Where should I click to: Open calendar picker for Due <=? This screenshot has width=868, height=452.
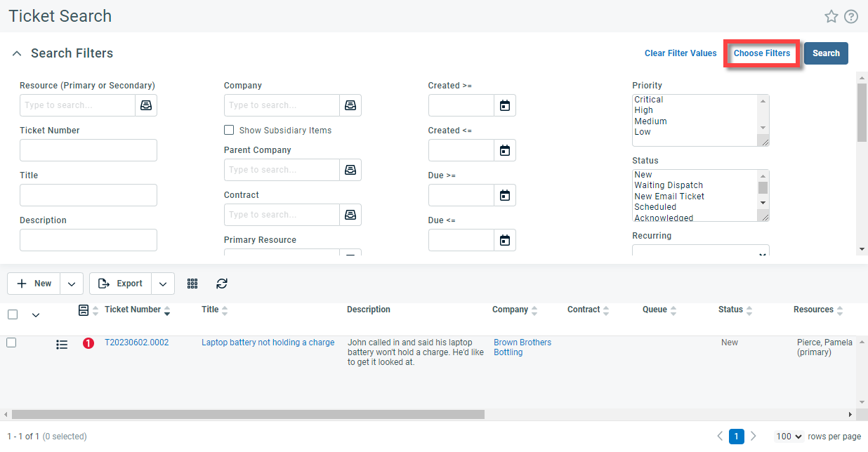(504, 240)
